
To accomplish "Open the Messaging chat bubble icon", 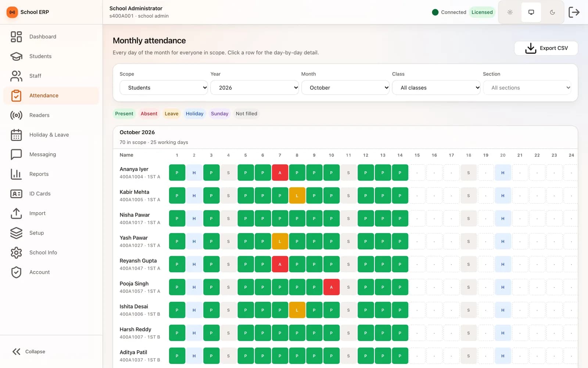I will pyautogui.click(x=16, y=154).
